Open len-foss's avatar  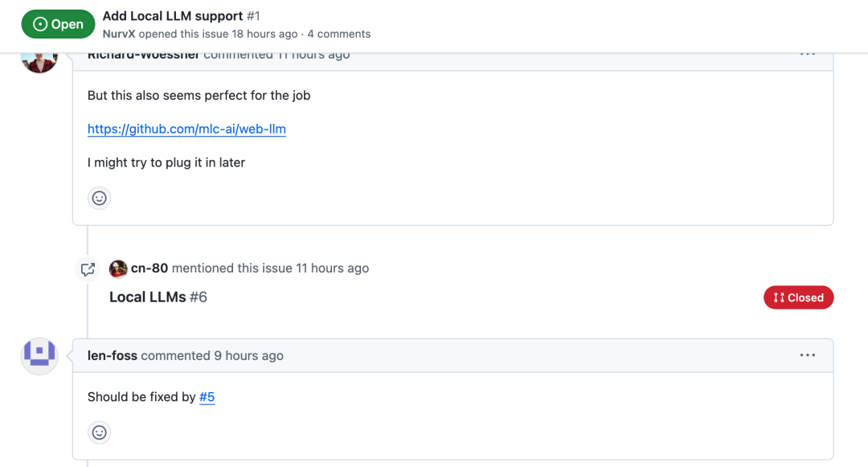point(39,356)
